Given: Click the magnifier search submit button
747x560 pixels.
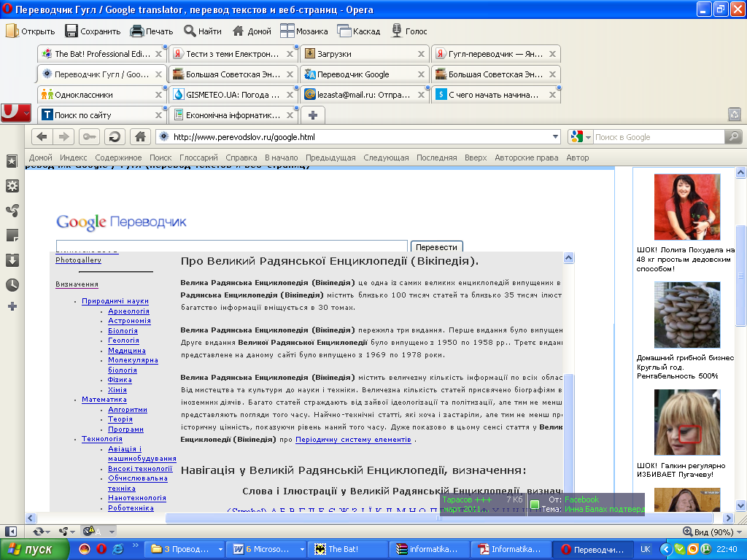Looking at the screenshot, I should click(734, 137).
